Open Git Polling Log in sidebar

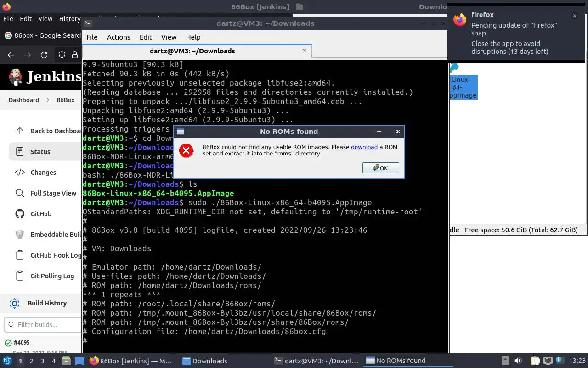(x=52, y=276)
